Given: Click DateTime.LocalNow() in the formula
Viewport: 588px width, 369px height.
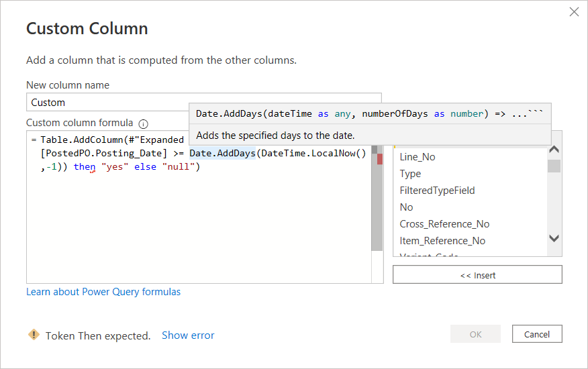Looking at the screenshot, I should (x=313, y=154).
